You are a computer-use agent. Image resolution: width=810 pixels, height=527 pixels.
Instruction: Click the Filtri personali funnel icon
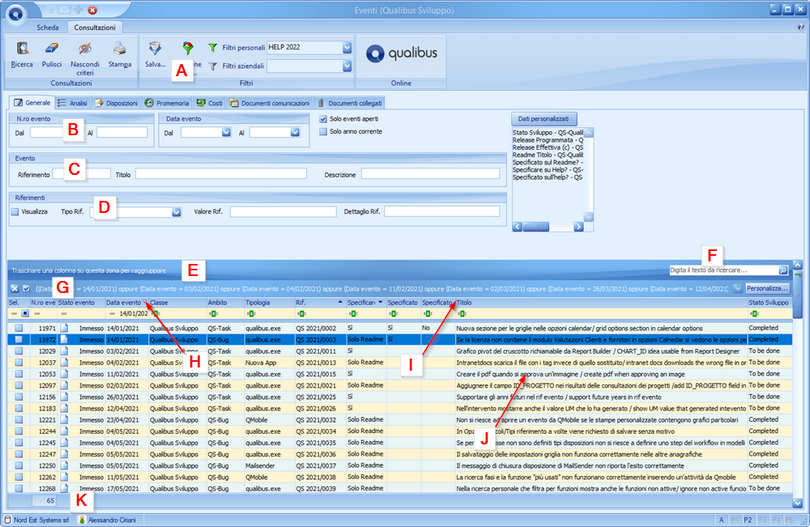pos(212,48)
